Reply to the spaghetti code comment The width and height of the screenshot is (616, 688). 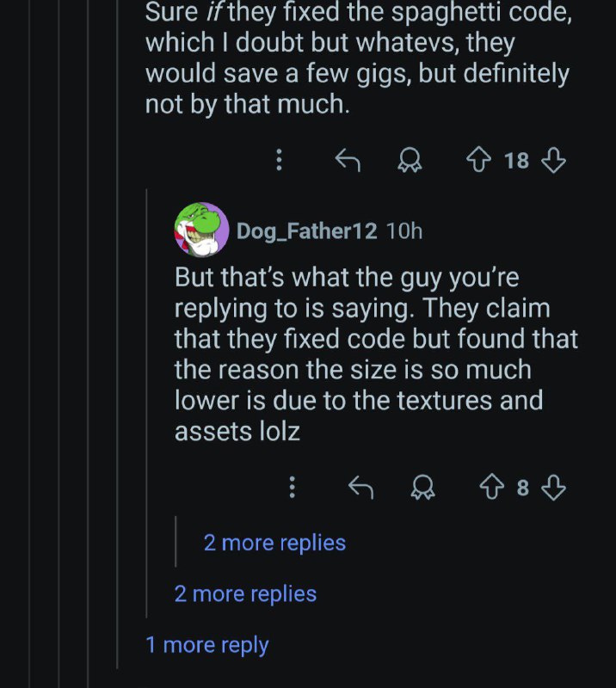pyautogui.click(x=346, y=160)
